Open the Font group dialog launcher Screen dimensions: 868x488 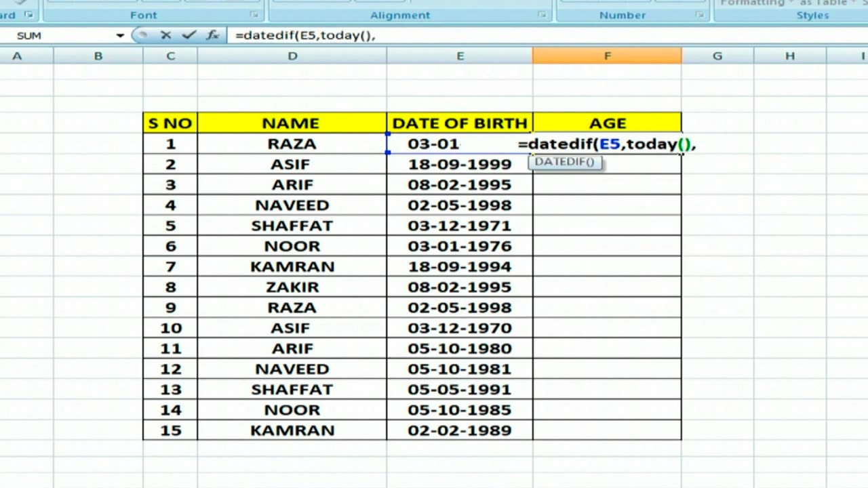coord(254,14)
